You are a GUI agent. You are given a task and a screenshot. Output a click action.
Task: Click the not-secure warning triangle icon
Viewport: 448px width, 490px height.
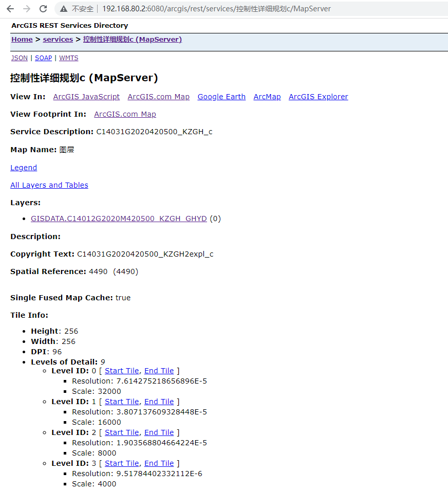click(64, 9)
